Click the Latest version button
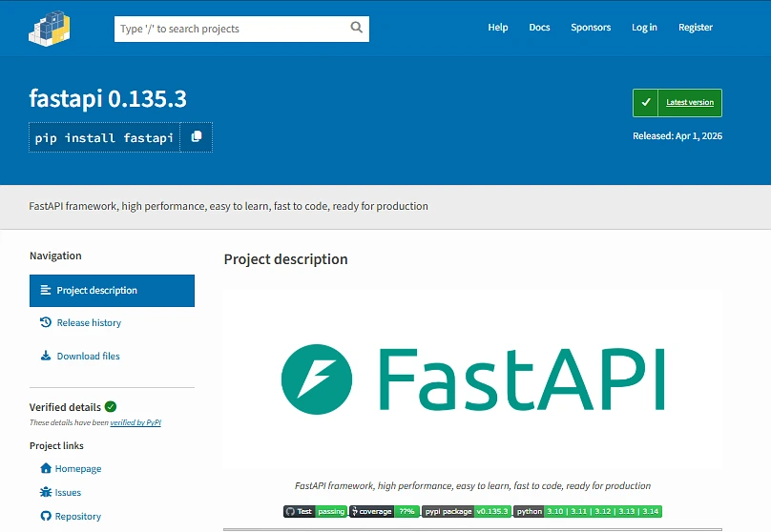The width and height of the screenshot is (771, 532). click(677, 103)
